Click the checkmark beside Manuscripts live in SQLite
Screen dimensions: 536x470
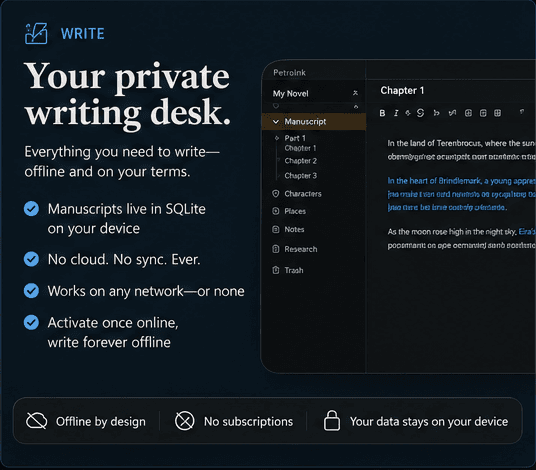[31, 209]
